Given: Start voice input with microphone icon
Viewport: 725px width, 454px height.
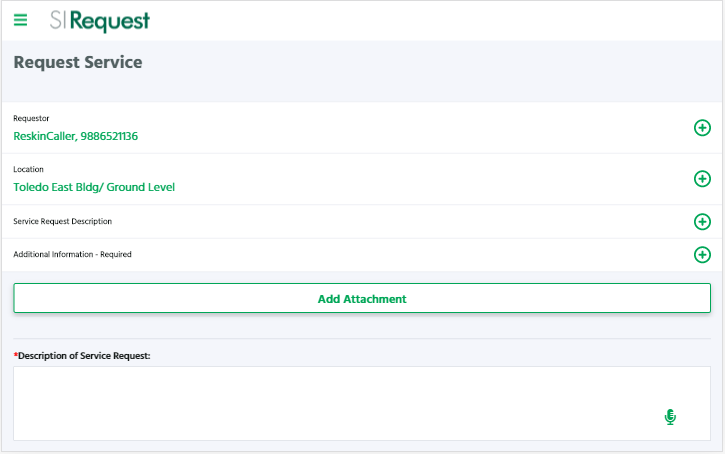Looking at the screenshot, I should [670, 417].
